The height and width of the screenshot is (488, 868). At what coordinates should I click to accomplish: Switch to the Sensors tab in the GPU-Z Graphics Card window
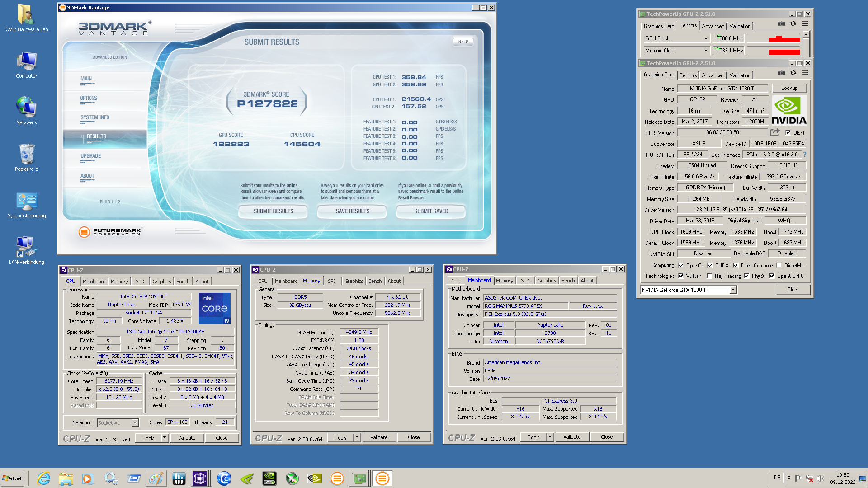[688, 75]
